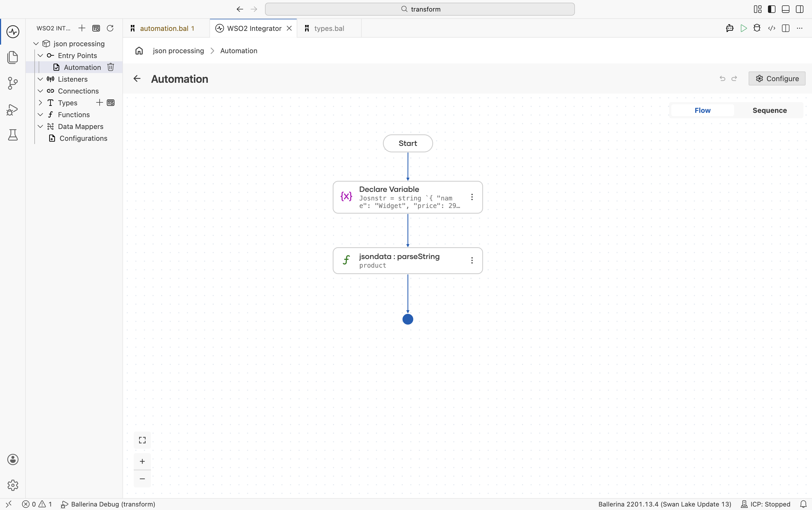Customize layout from the title bar icon
The width and height of the screenshot is (812, 510).
coord(758,9)
